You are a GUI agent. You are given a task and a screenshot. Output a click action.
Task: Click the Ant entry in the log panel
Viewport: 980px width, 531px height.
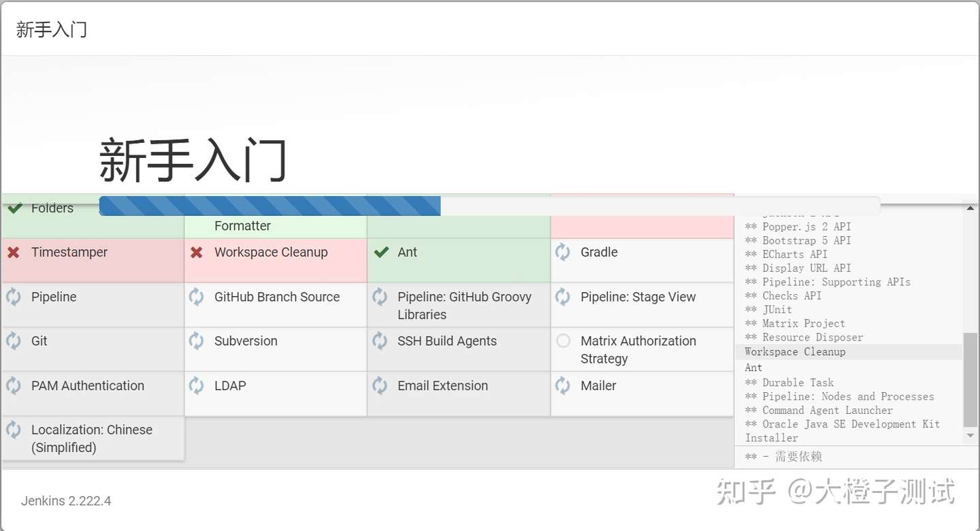[x=753, y=368]
